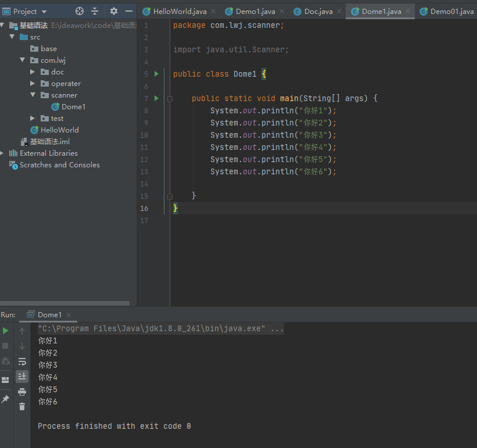Toggle pin tab in Run panel
The image size is (477, 448).
click(6, 399)
